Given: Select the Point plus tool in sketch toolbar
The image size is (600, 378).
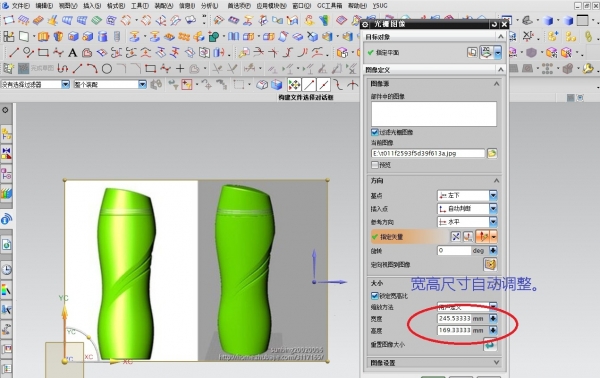Looking at the screenshot, I should coord(180,69).
